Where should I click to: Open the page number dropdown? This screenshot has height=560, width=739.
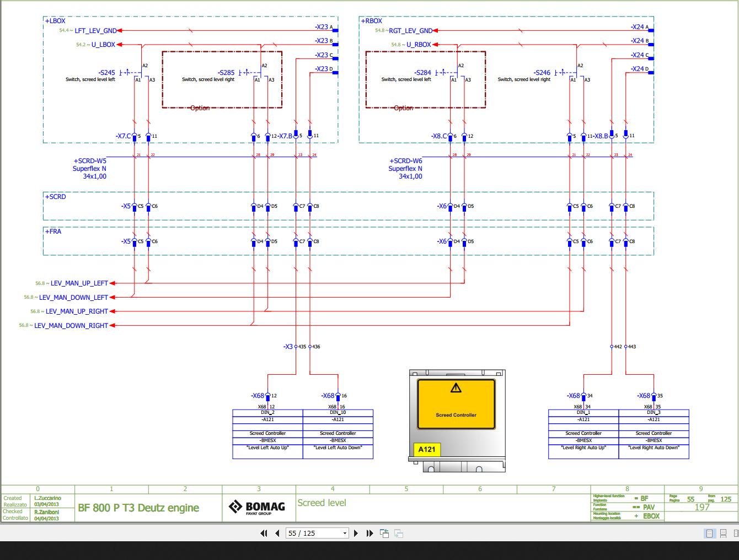click(x=344, y=533)
